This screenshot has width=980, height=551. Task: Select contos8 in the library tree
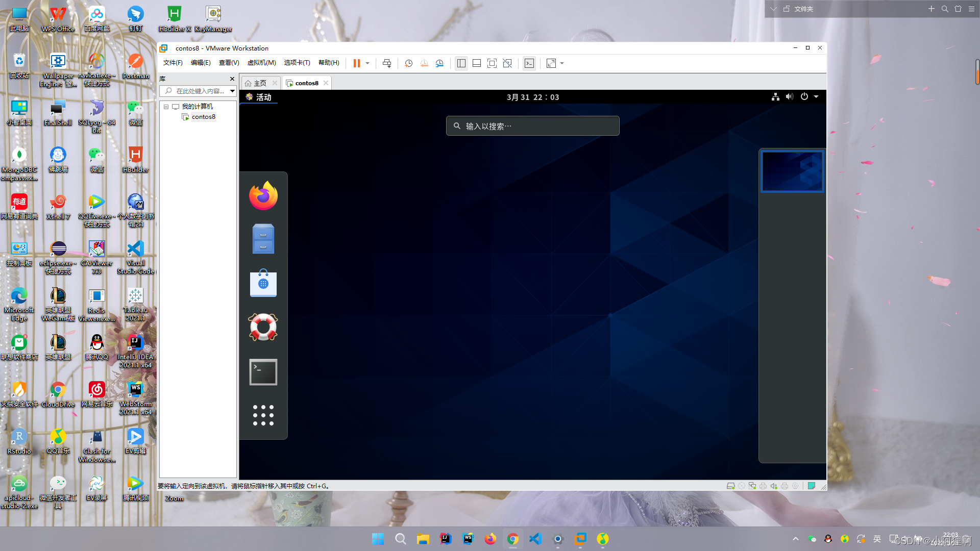point(203,117)
